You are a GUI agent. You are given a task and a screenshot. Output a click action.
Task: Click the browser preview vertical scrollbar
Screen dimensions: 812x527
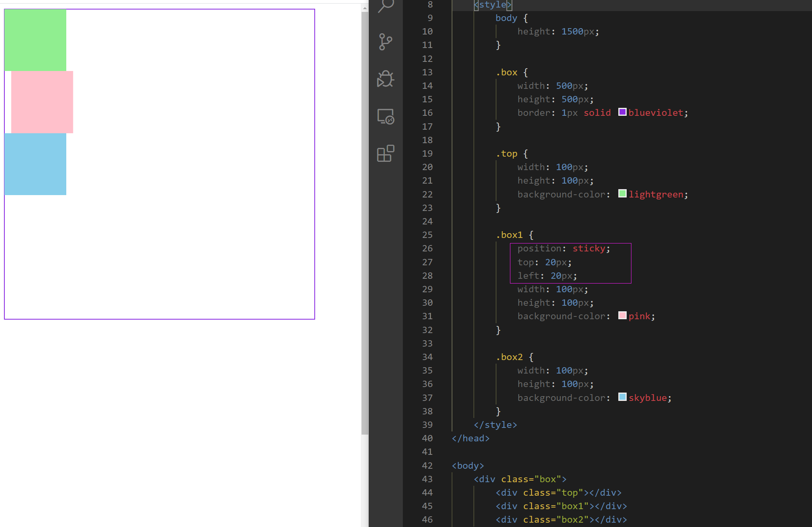coord(365,222)
